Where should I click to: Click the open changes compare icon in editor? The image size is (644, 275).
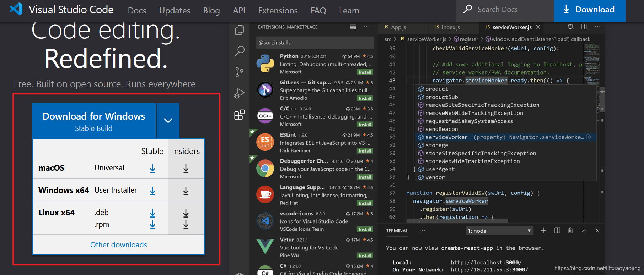(x=571, y=27)
